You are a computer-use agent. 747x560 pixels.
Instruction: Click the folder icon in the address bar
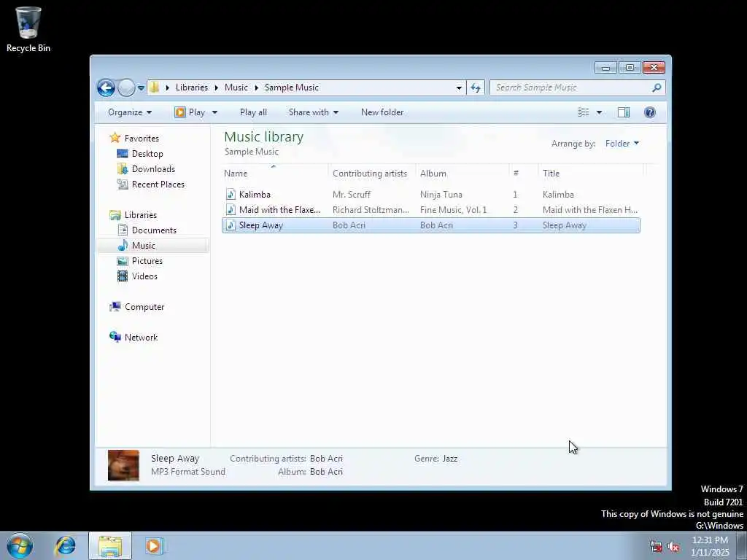point(155,87)
